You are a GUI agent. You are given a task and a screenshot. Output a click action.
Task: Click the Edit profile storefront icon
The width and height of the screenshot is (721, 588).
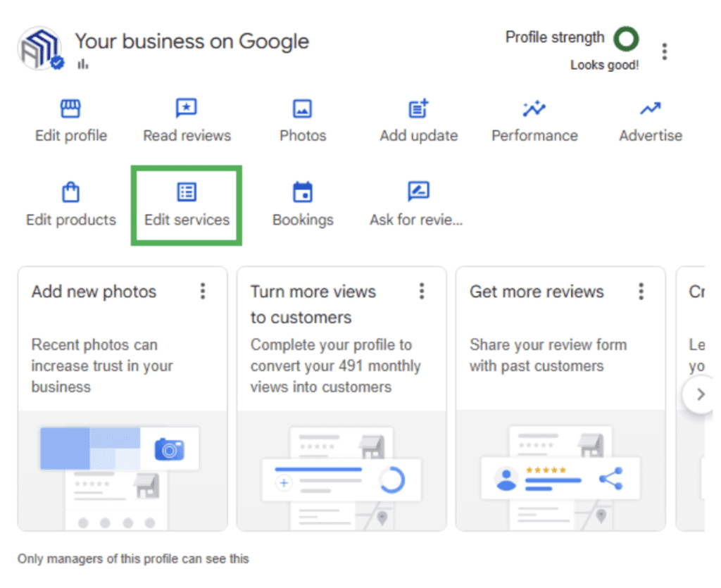[70, 108]
